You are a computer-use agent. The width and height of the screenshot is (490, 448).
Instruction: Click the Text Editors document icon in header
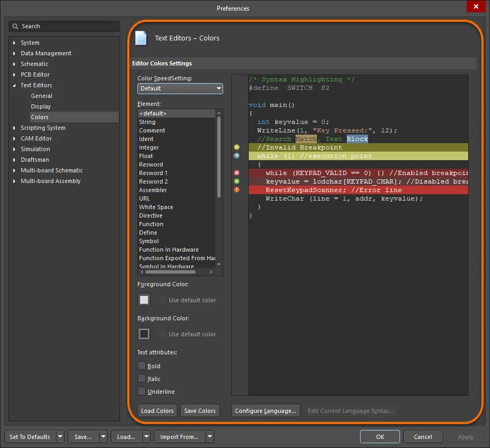[x=141, y=38]
